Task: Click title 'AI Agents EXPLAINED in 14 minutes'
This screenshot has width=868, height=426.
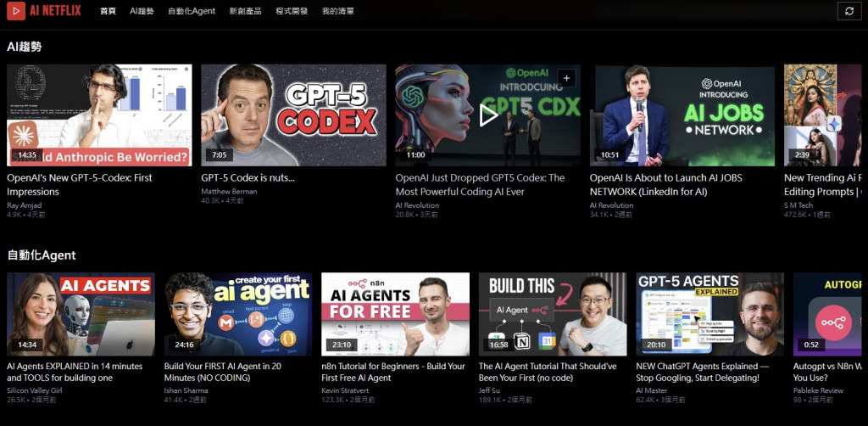Action: [x=75, y=372]
